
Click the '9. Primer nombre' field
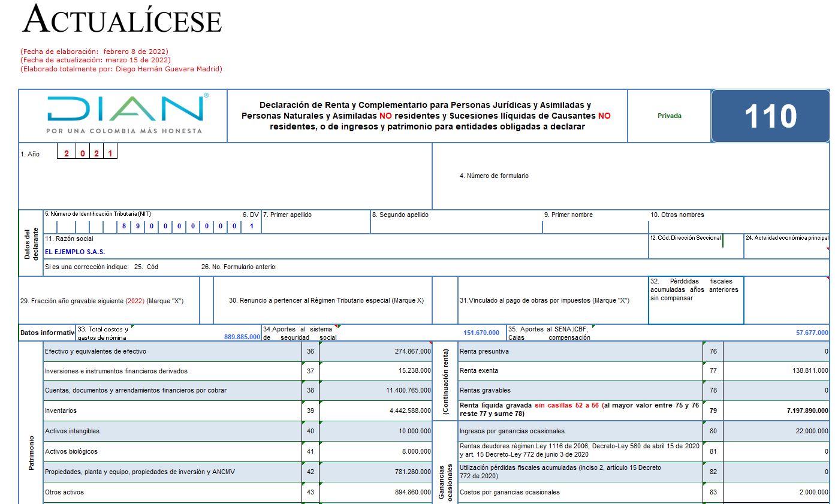pos(595,222)
